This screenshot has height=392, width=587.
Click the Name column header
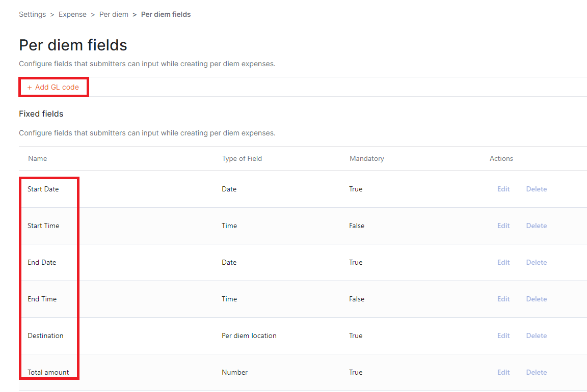point(37,159)
